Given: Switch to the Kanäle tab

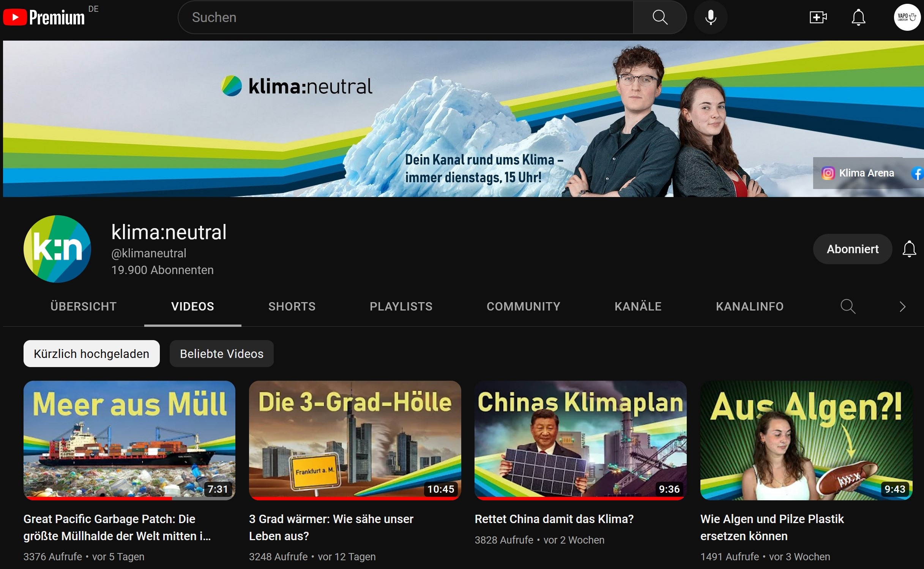Looking at the screenshot, I should [638, 306].
